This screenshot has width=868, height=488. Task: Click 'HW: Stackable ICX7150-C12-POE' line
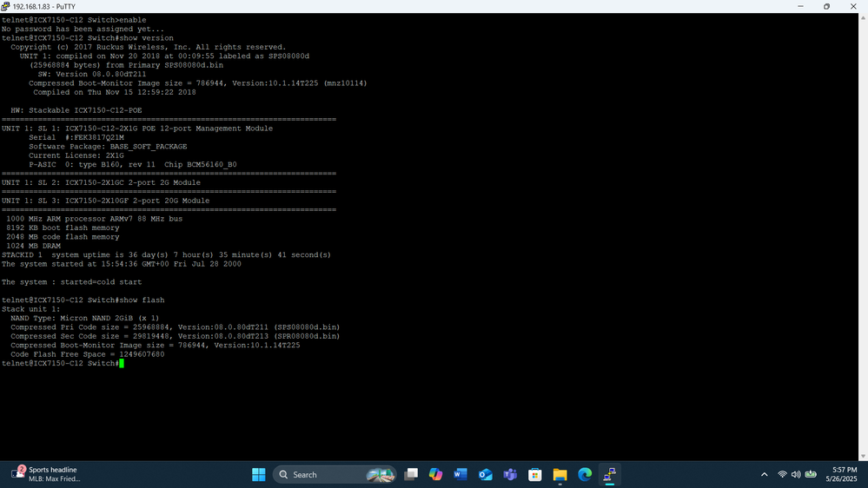76,110
